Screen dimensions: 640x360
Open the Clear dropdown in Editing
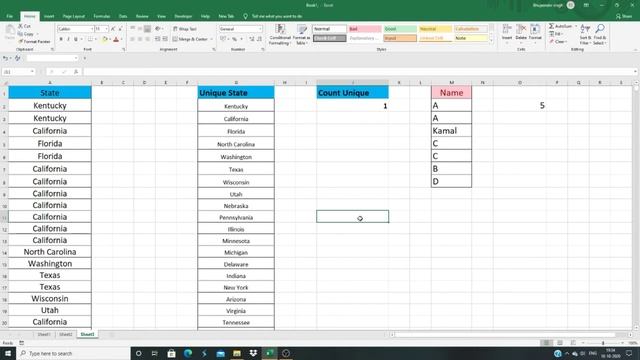[558, 42]
